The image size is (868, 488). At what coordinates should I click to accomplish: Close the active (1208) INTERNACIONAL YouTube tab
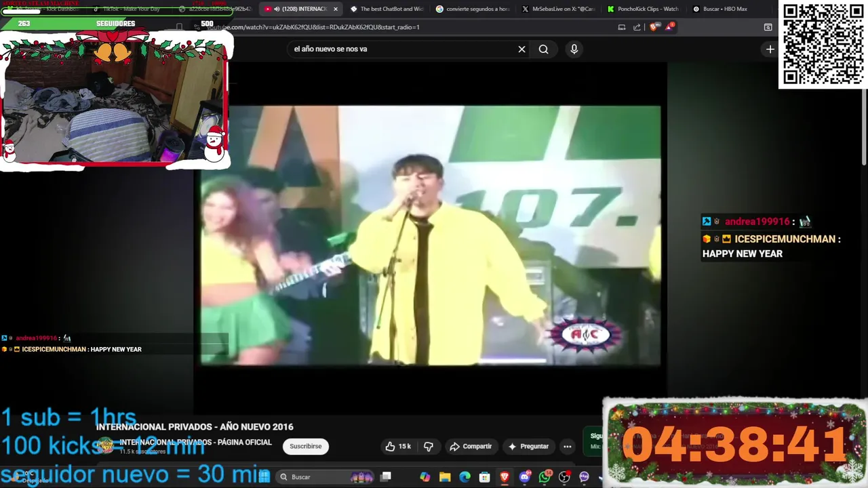pyautogui.click(x=335, y=9)
